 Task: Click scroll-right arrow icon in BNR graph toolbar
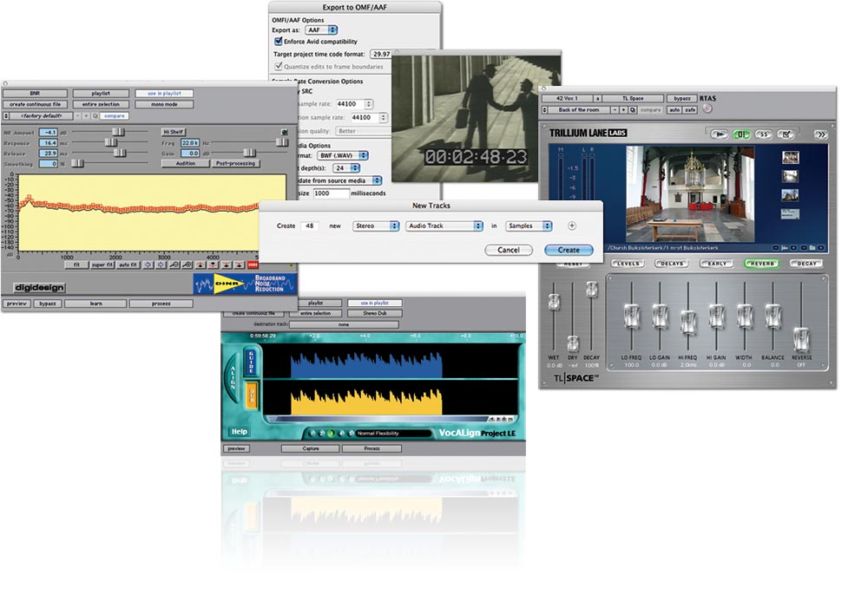coord(161,265)
